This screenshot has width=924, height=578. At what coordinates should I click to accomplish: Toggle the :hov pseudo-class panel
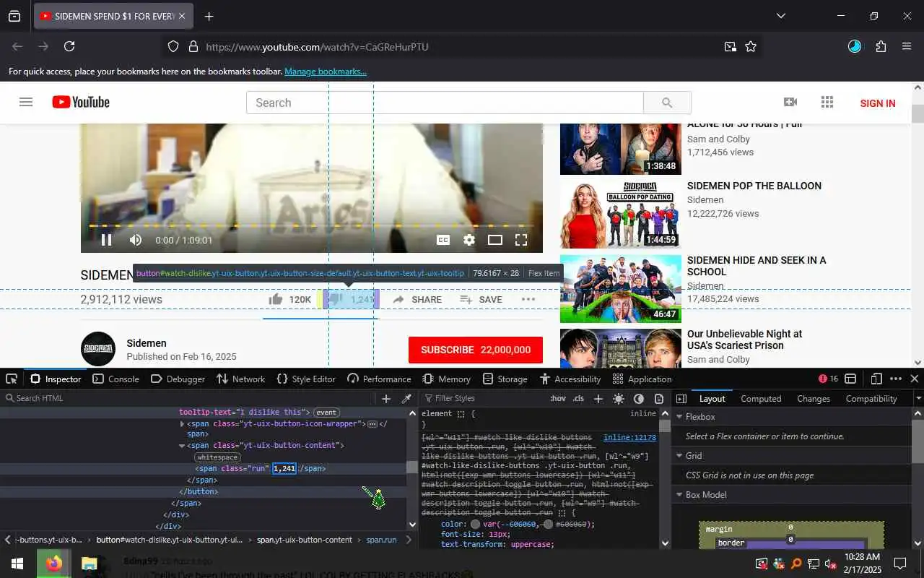[x=558, y=398]
